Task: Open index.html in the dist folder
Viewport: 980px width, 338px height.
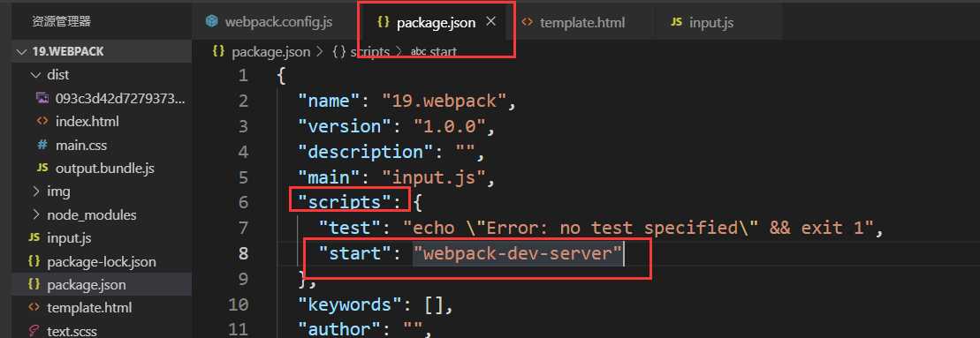Action: point(87,122)
